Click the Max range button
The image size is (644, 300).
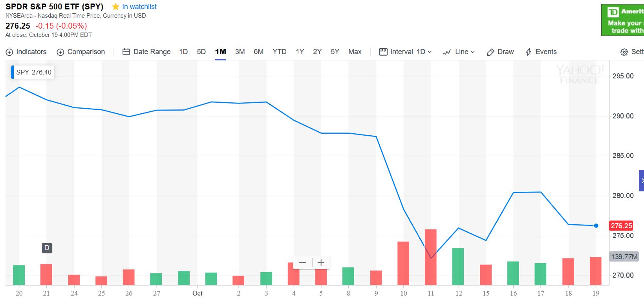355,52
